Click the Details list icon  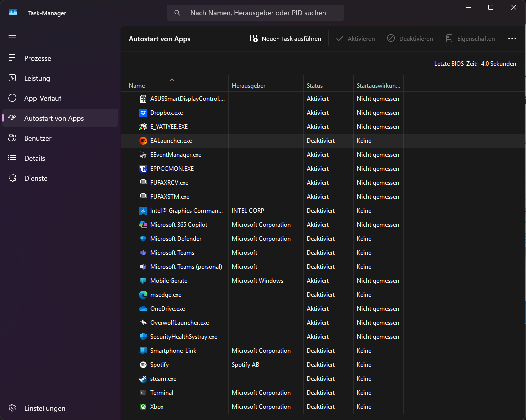point(12,158)
